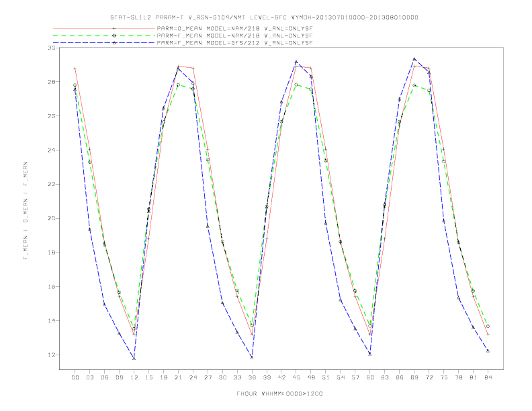The width and height of the screenshot is (532, 411).
Task: Click forecast hour 54 on the horizontal axis
Action: (x=341, y=377)
